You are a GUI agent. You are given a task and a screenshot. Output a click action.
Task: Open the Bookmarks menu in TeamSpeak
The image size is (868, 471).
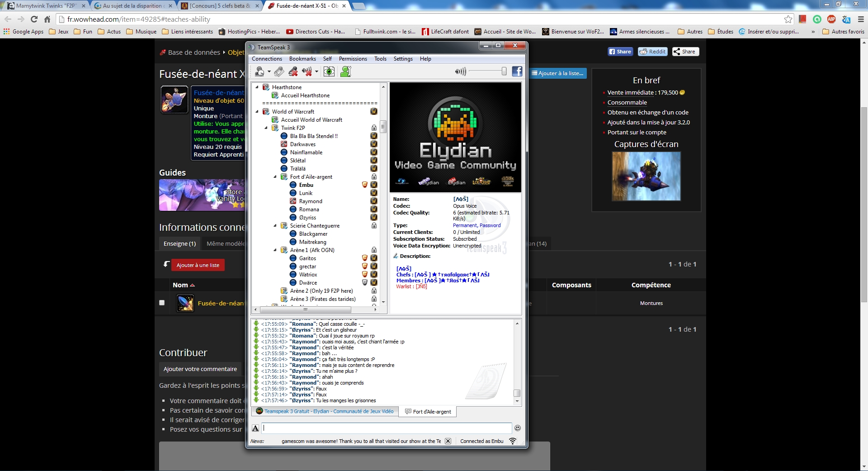[x=302, y=59]
